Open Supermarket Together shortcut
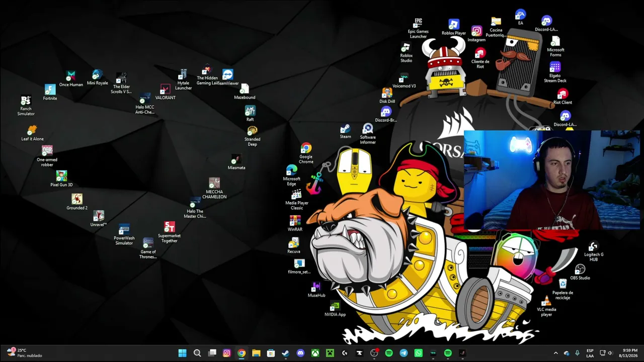This screenshot has height=362, width=644. [x=169, y=232]
